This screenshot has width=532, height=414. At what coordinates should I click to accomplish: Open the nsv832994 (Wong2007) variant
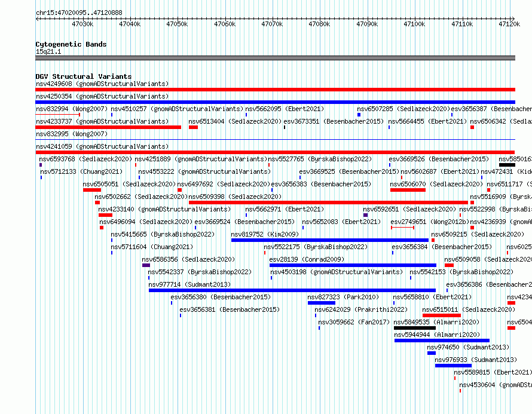72,109
